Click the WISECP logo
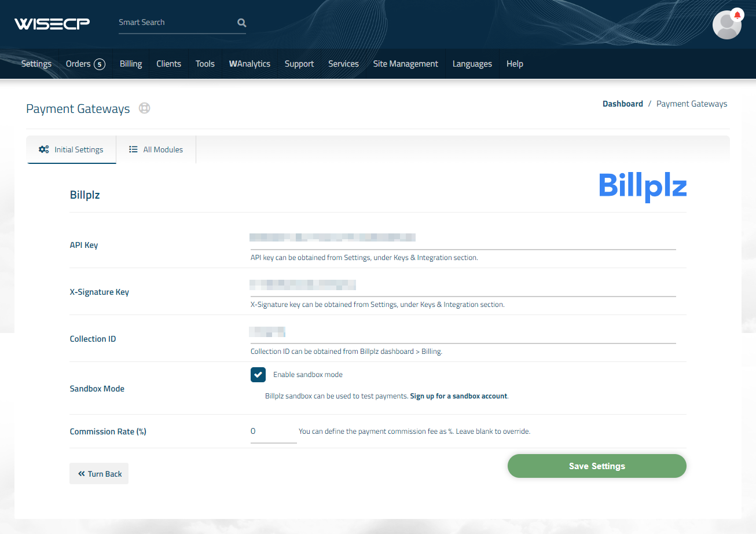 52,24
